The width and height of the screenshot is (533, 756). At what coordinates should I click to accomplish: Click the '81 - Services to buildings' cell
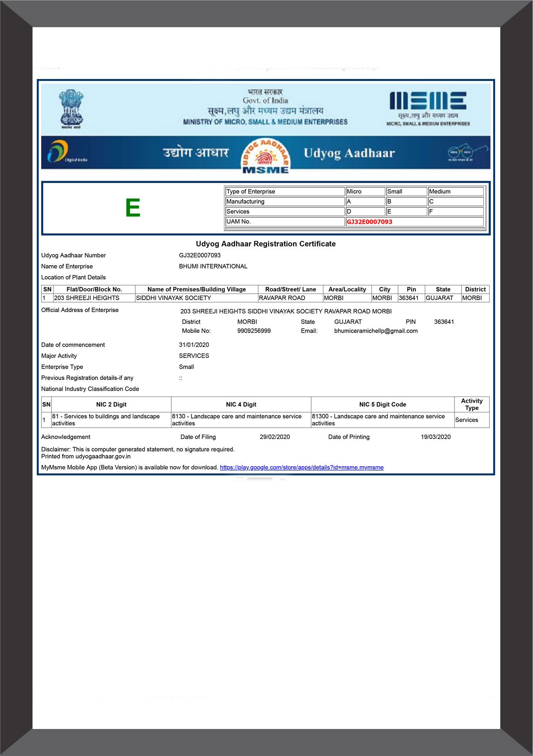point(111,420)
